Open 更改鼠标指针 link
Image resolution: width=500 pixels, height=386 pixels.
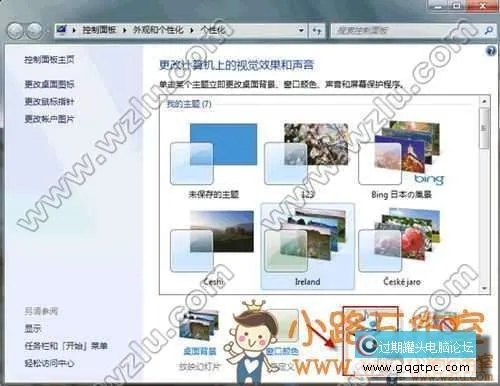tap(49, 101)
